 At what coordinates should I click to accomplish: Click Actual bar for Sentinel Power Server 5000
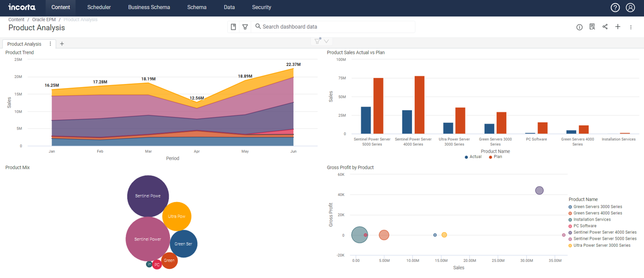pyautogui.click(x=366, y=120)
